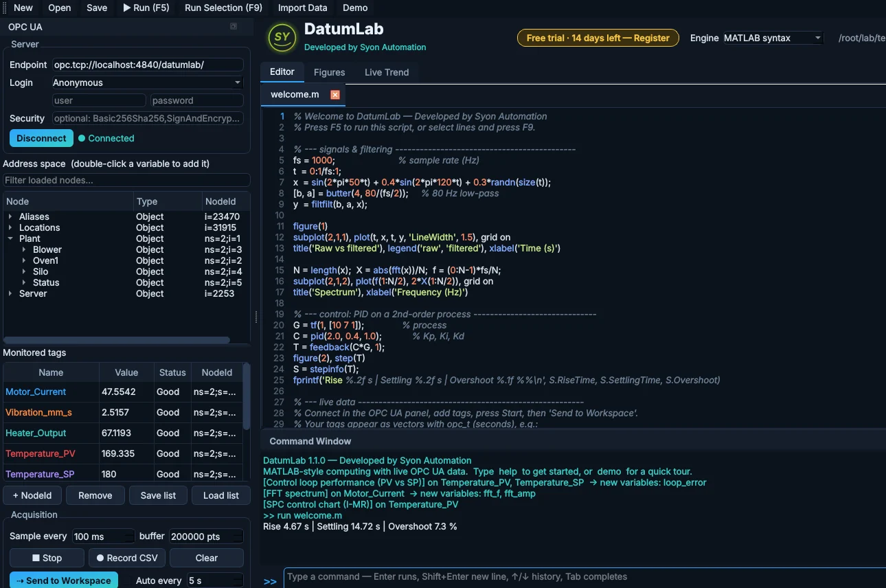Screen dimensions: 886x588
Task: Click Open in the toolbar
Action: pos(60,8)
